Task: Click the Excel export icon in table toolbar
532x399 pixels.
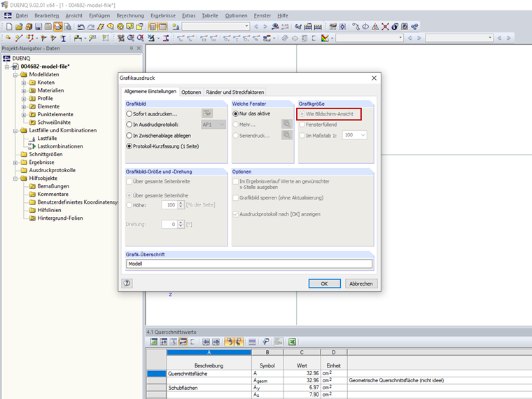Action: pos(292,342)
